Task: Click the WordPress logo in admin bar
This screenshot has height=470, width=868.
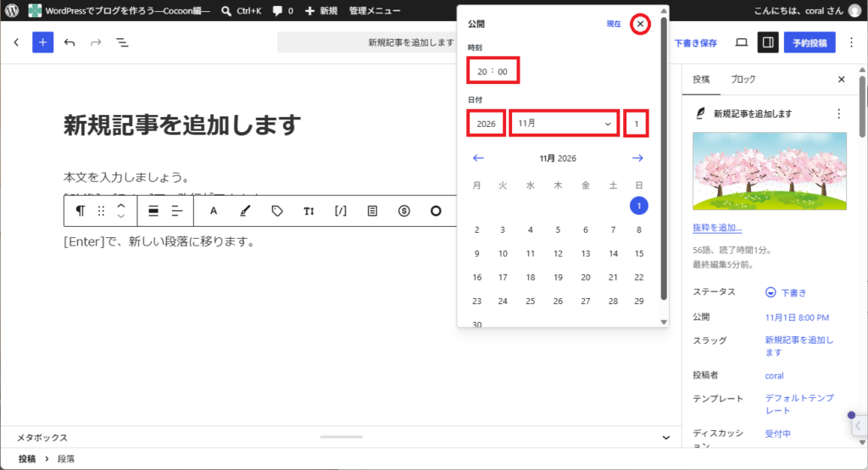Action: [x=12, y=10]
